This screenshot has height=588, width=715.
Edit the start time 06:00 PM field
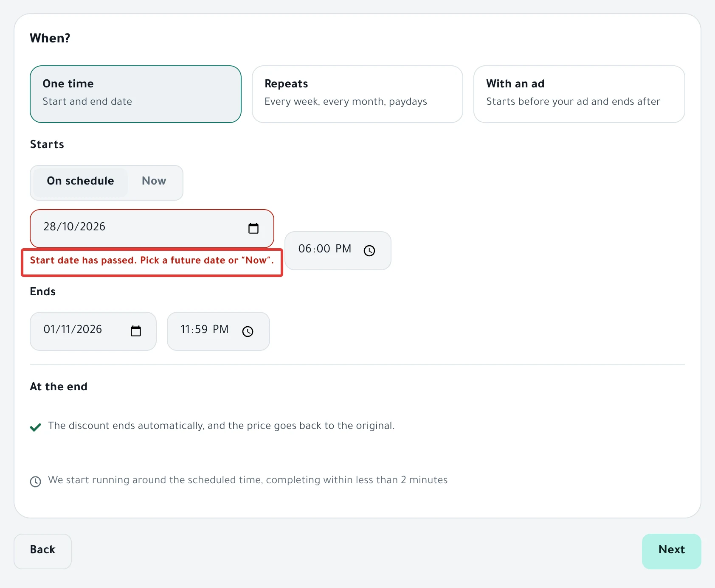pyautogui.click(x=338, y=250)
